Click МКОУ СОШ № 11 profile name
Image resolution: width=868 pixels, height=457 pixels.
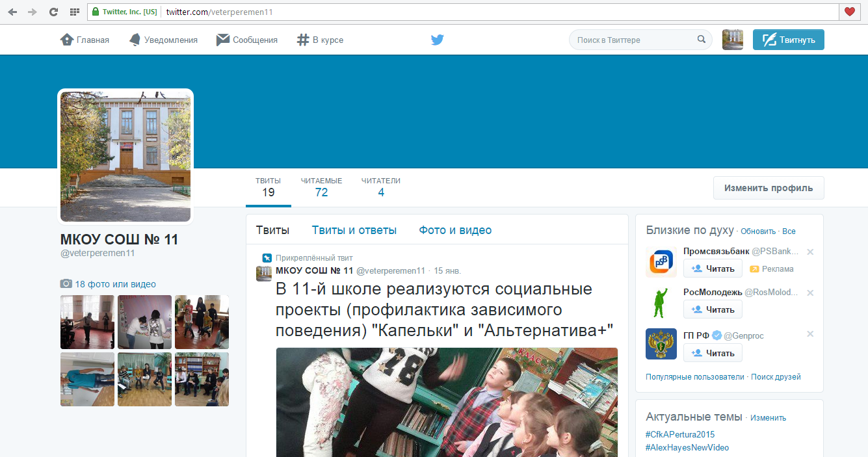(x=119, y=239)
